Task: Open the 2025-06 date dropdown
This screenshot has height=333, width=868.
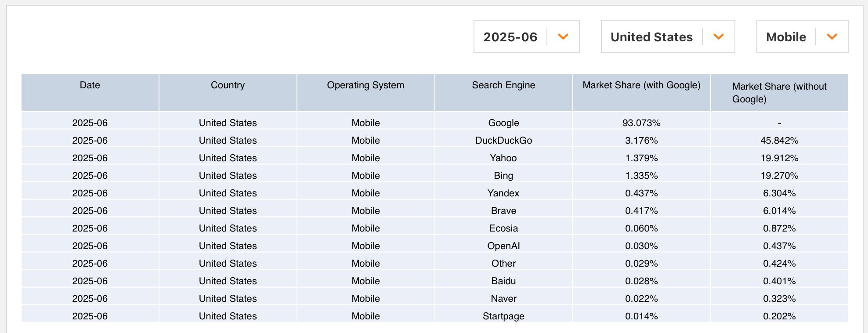Action: tap(526, 36)
